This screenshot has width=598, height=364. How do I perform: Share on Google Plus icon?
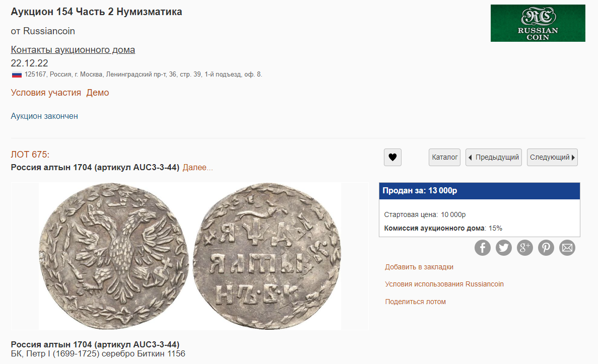[525, 248]
